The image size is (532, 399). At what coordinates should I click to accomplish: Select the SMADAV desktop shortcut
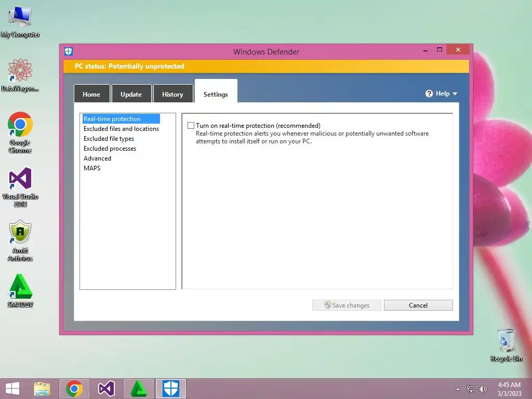click(20, 291)
